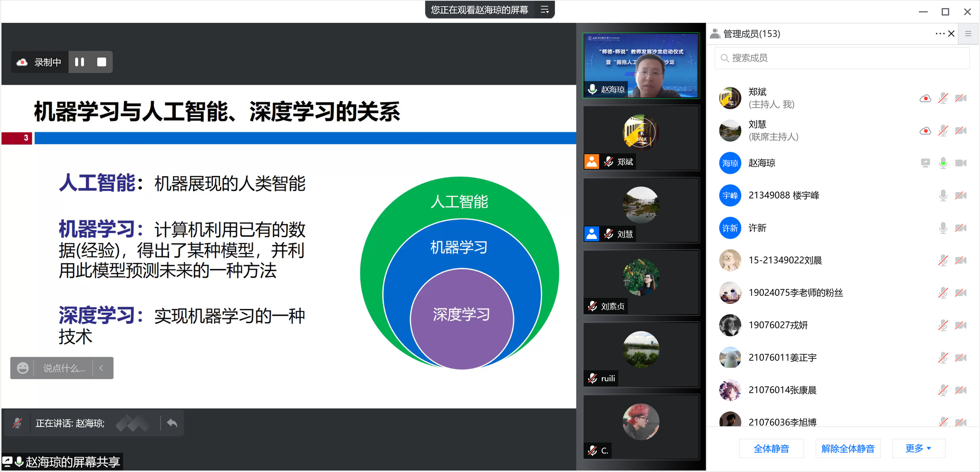980x472 pixels.
Task: Open the sidebar list icon at top right
Action: click(968, 34)
